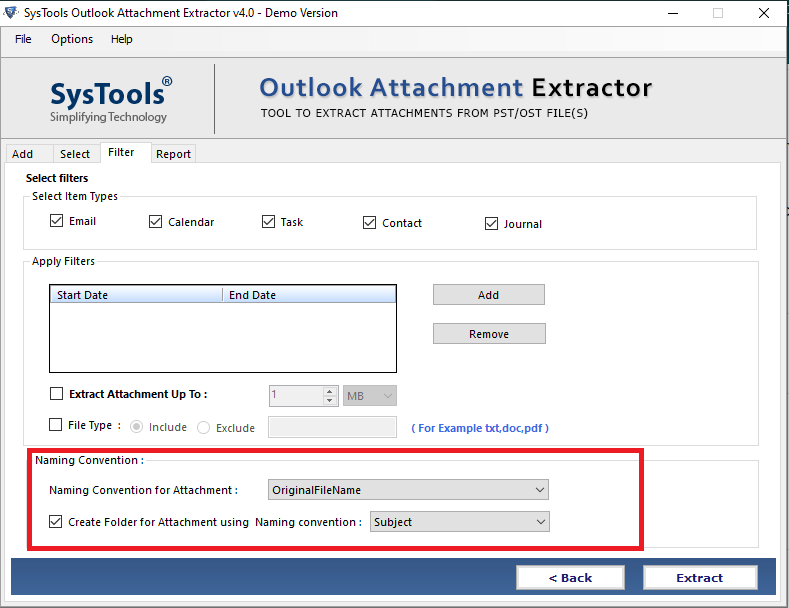Click Remove date filter button

tap(489, 334)
